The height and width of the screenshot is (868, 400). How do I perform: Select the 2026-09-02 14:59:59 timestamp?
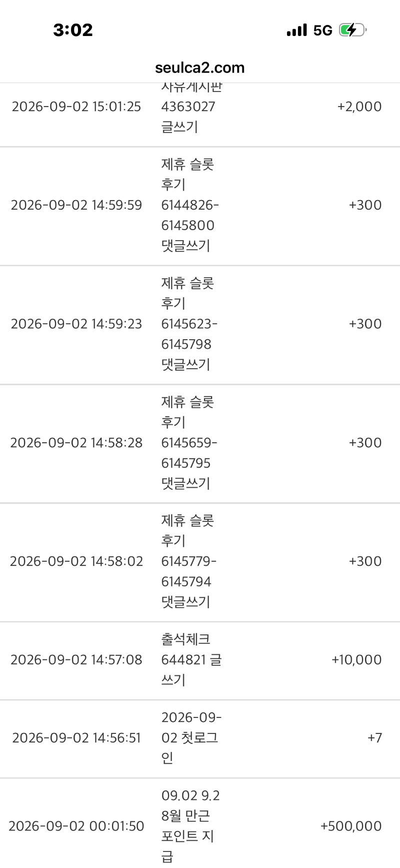point(76,205)
